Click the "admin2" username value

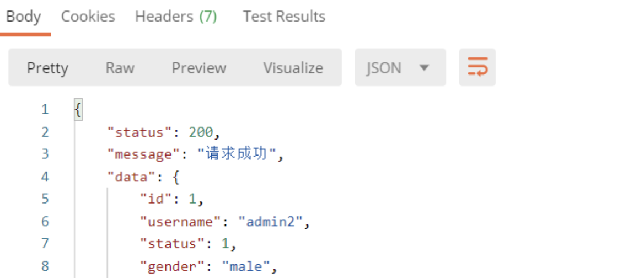click(270, 222)
